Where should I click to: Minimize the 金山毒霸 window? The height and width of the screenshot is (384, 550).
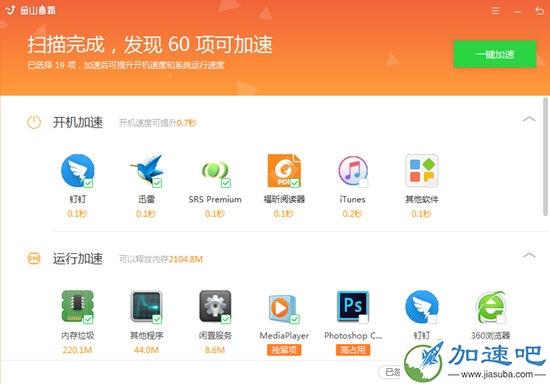click(517, 12)
